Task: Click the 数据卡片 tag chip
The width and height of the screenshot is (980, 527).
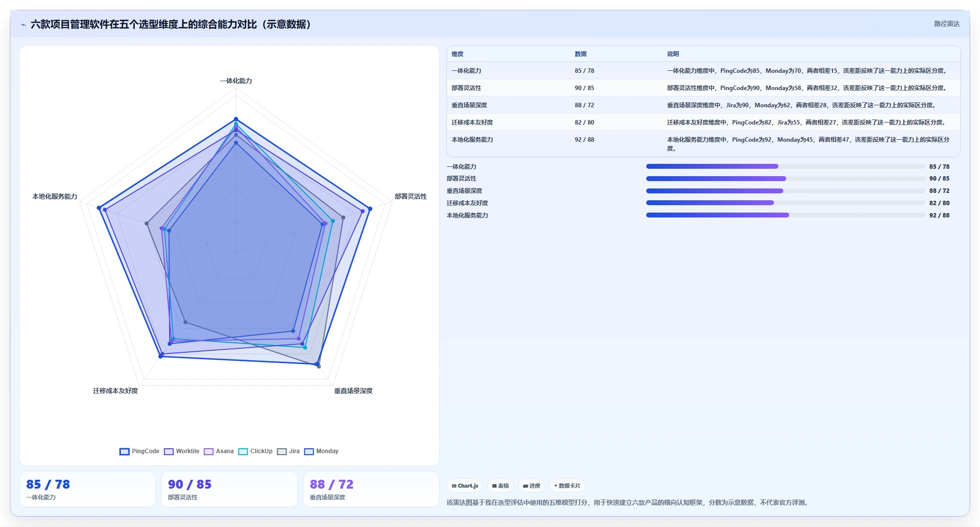Action: 567,486
